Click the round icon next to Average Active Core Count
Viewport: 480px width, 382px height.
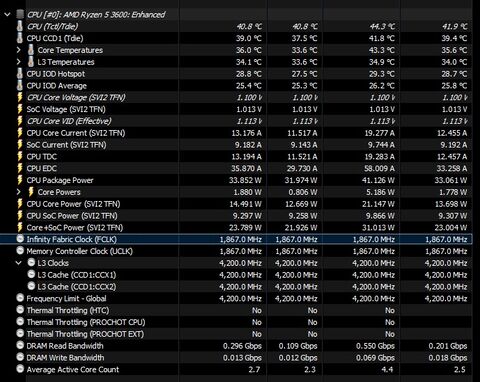point(20,369)
